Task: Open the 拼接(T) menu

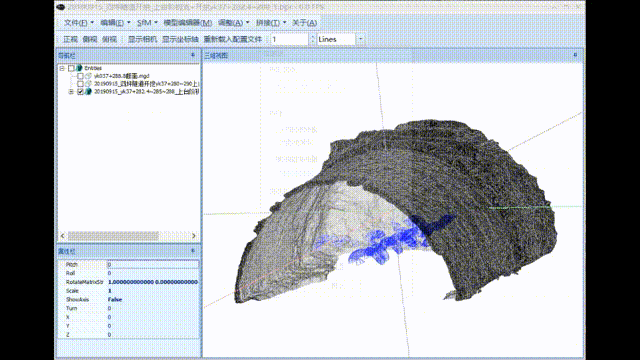Action: [x=271, y=23]
